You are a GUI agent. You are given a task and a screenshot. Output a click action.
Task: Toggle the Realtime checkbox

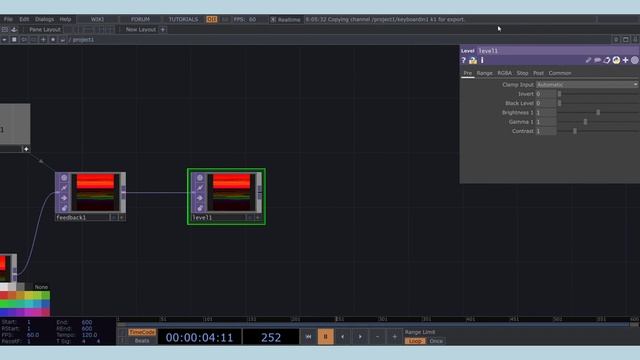point(273,19)
